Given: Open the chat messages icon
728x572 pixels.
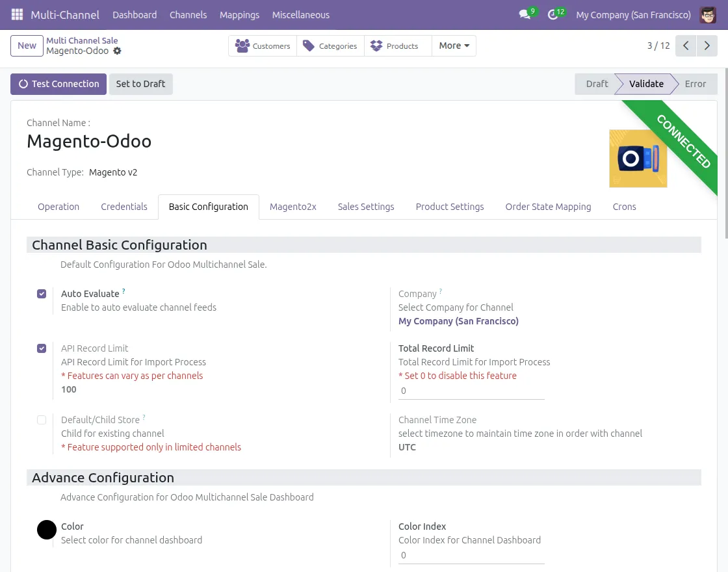Looking at the screenshot, I should [x=525, y=14].
